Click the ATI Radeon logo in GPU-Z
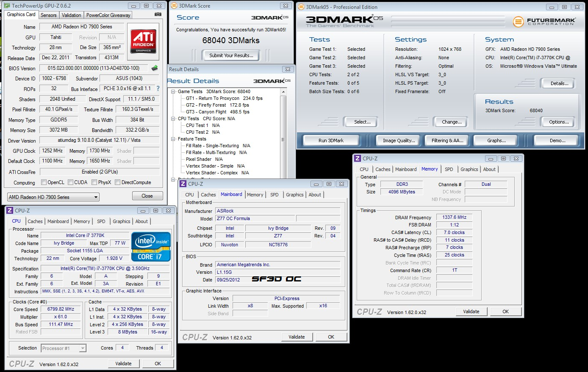 click(143, 41)
